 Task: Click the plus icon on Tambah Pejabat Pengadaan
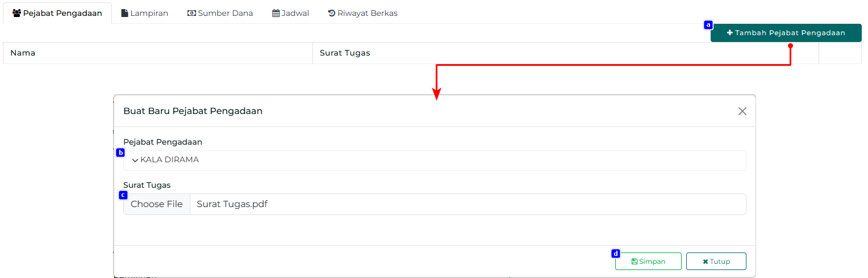tap(730, 33)
